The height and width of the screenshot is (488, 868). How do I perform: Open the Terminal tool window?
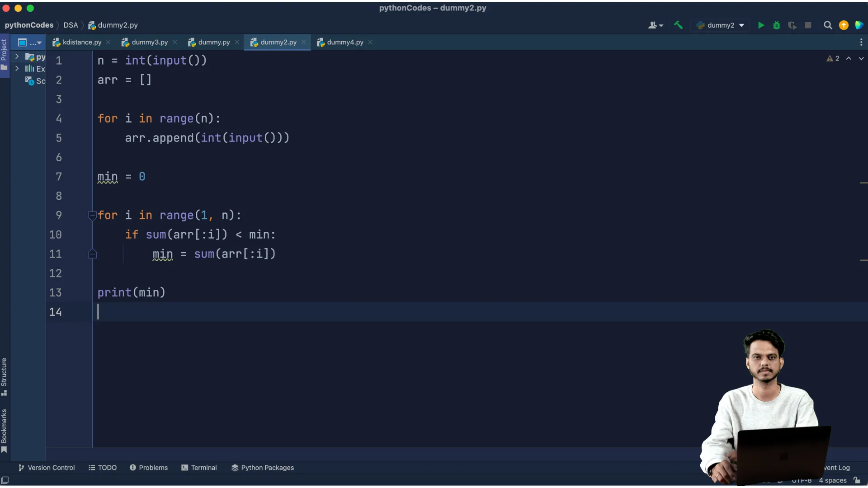click(199, 468)
